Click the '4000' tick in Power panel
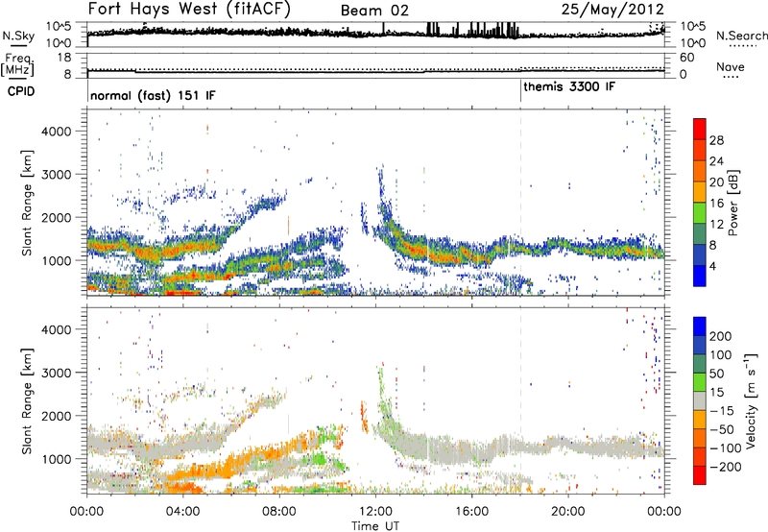The image size is (768, 532). (57, 132)
